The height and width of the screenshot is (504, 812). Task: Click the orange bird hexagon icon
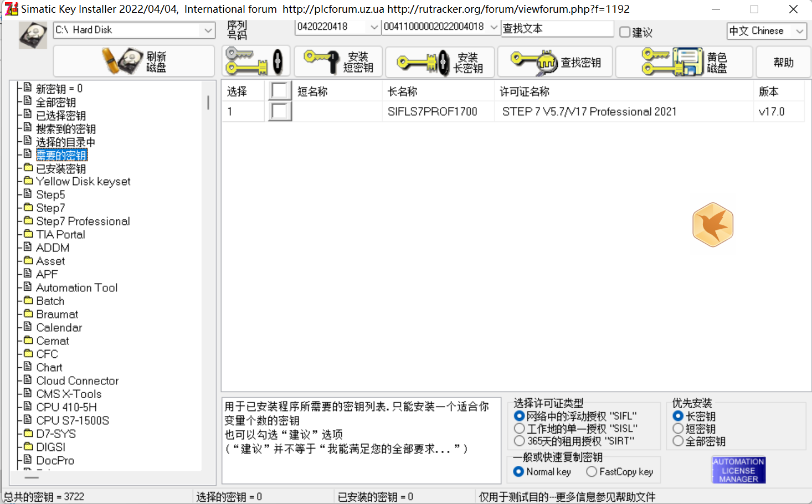[713, 225]
